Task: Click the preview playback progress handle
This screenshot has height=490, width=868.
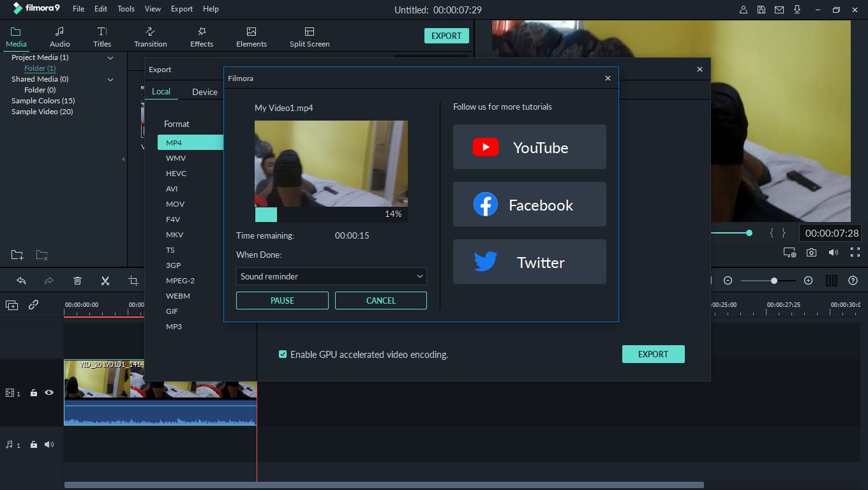Action: (749, 233)
